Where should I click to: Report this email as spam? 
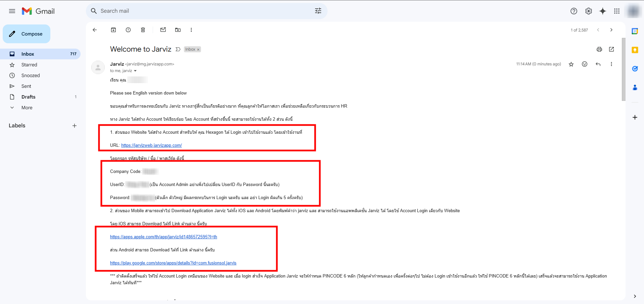point(128,30)
